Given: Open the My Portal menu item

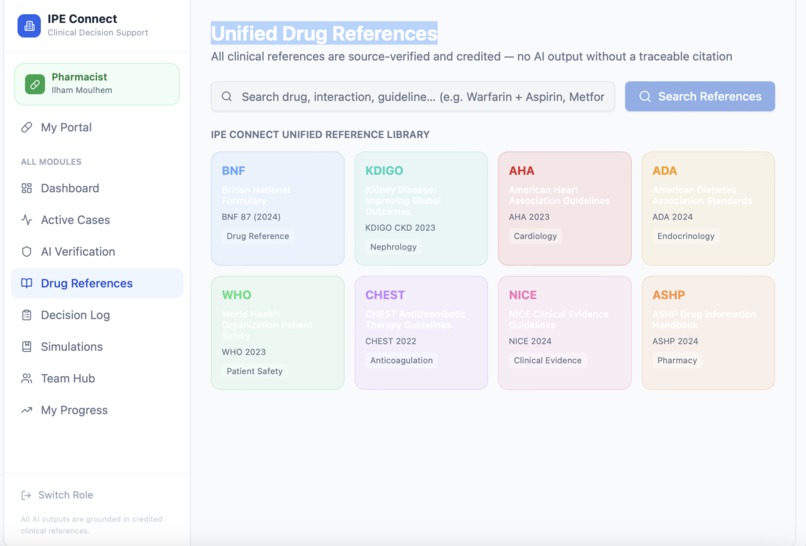Looking at the screenshot, I should pos(97,128).
